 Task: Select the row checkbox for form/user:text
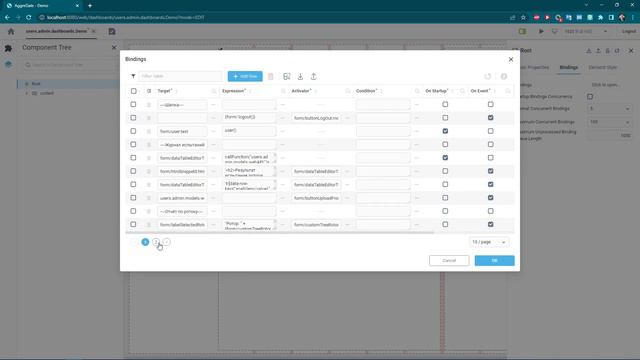click(x=133, y=131)
